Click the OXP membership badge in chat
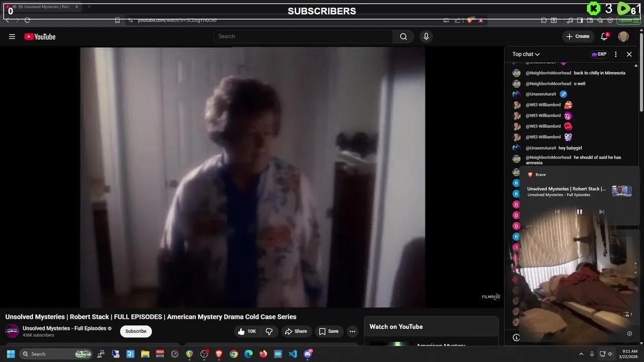 pyautogui.click(x=599, y=54)
